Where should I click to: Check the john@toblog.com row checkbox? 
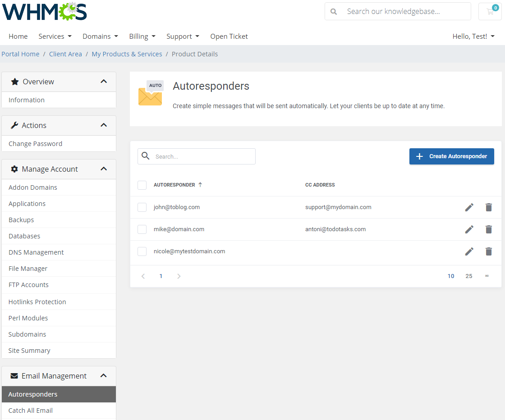(x=142, y=207)
